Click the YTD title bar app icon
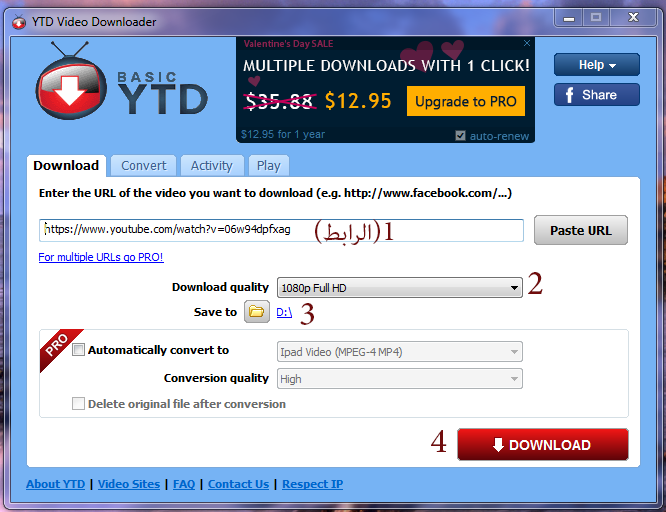 19,22
